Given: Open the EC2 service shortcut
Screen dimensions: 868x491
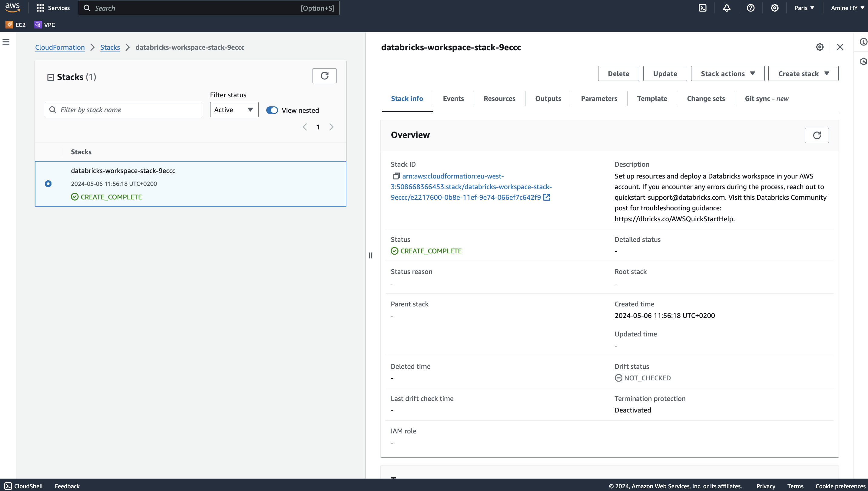Looking at the screenshot, I should click(x=16, y=25).
